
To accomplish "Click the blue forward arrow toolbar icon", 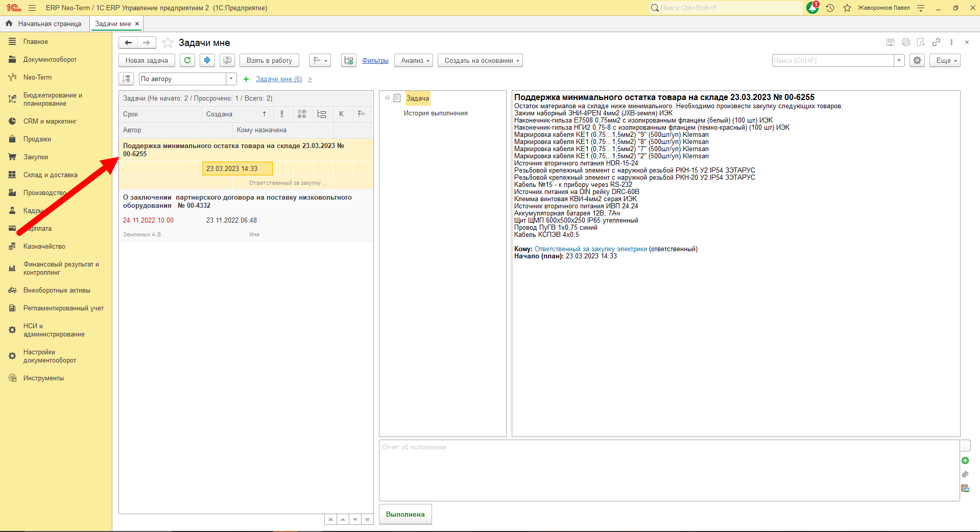I will pyautogui.click(x=207, y=60).
